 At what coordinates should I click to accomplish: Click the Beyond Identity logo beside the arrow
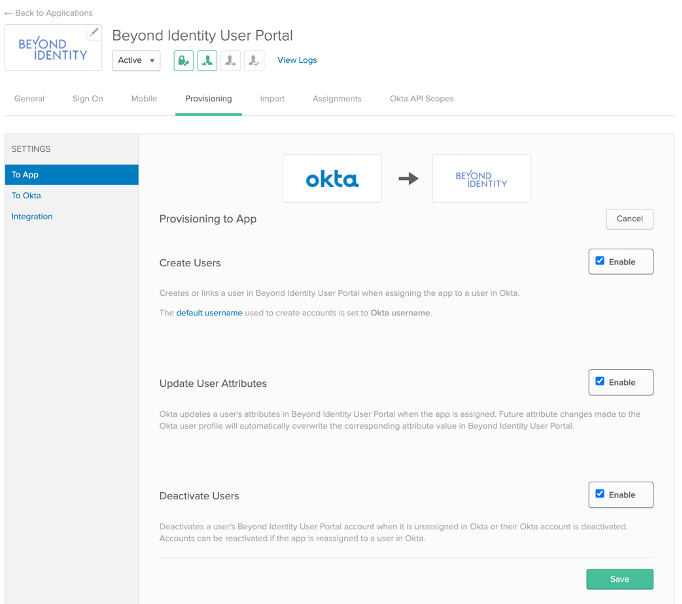coord(481,179)
